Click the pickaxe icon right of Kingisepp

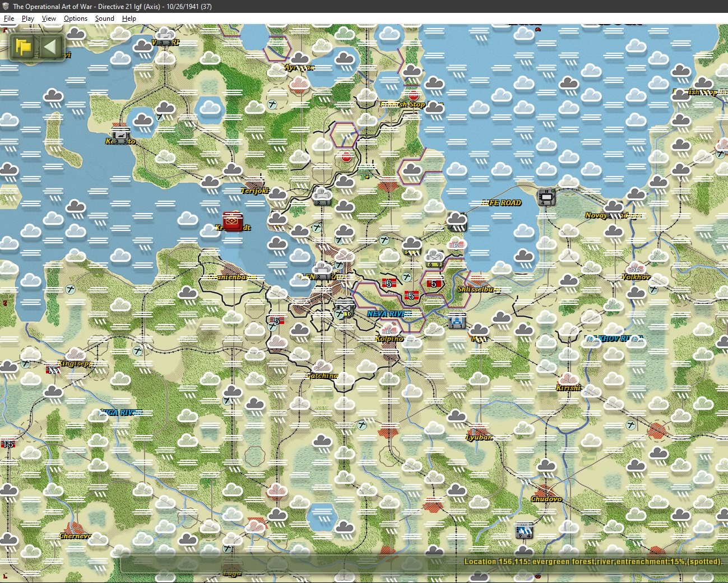(x=137, y=351)
